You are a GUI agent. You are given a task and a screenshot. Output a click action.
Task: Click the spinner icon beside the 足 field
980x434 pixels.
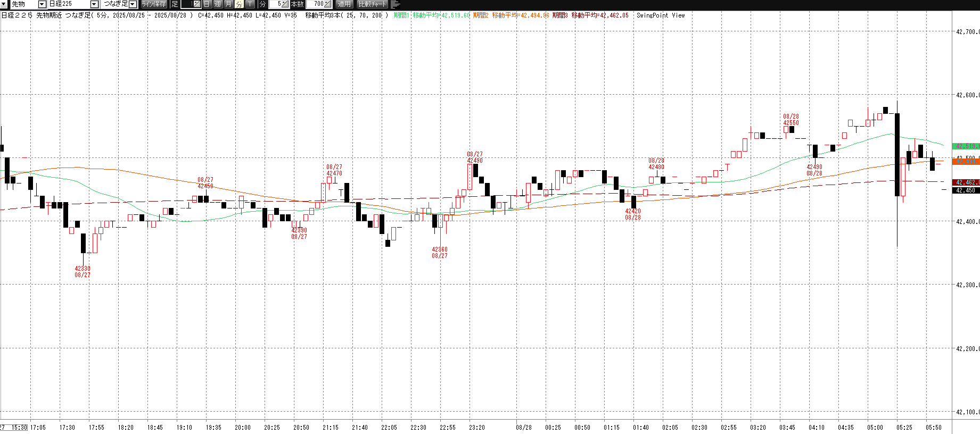tap(196, 4)
